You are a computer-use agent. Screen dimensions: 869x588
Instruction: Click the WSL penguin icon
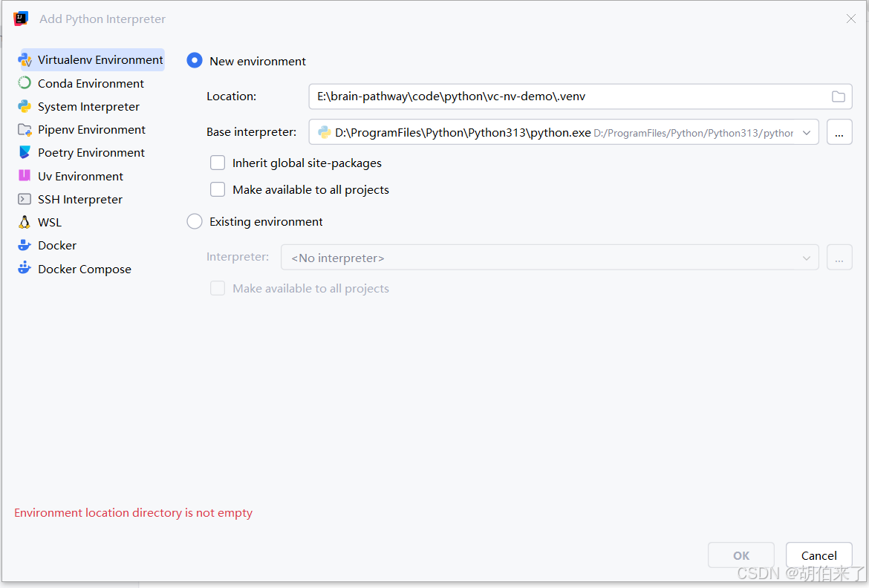coord(25,222)
